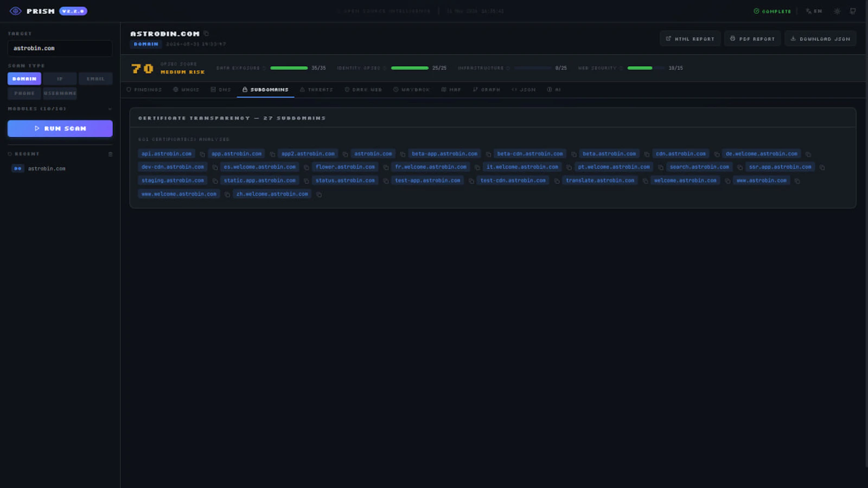Viewport: 868px width, 488px height.
Task: Select the Subdomains tab
Action: click(265, 89)
